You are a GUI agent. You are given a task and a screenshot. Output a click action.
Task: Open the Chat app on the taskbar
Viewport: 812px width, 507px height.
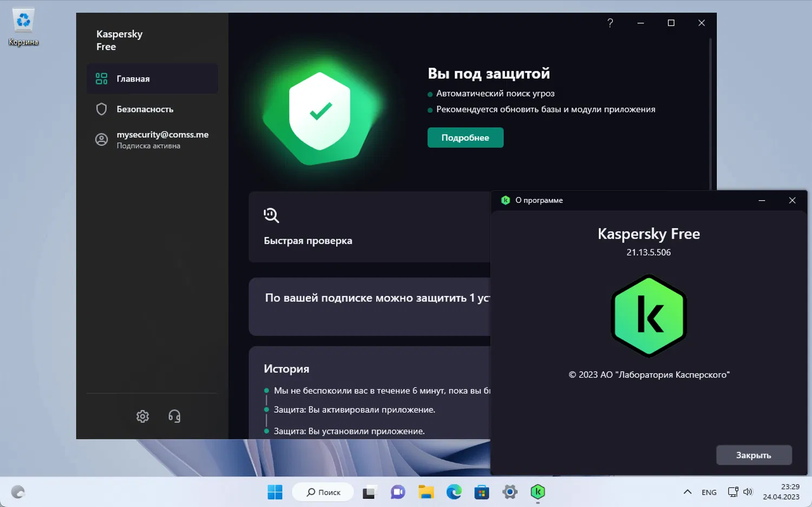pos(398,492)
